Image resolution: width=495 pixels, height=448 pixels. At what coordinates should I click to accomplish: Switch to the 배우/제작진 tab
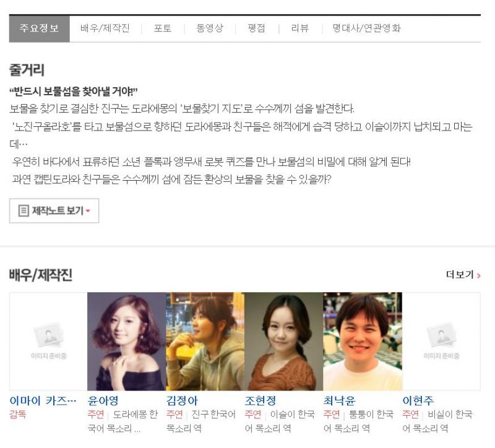pos(105,28)
